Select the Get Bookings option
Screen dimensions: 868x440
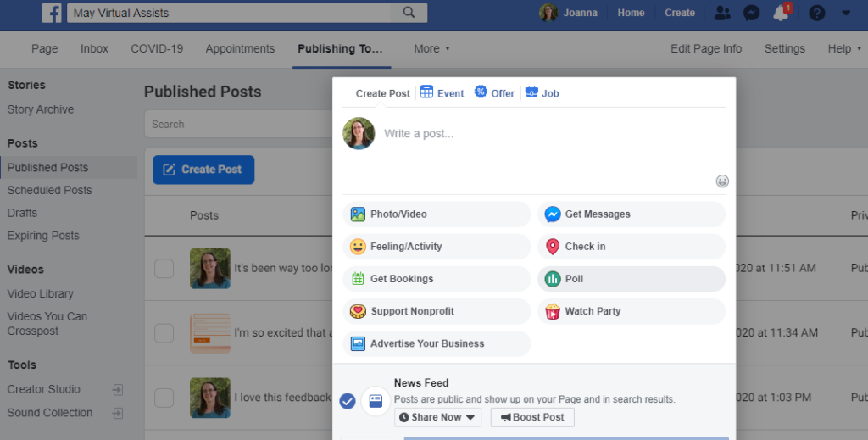coord(437,279)
